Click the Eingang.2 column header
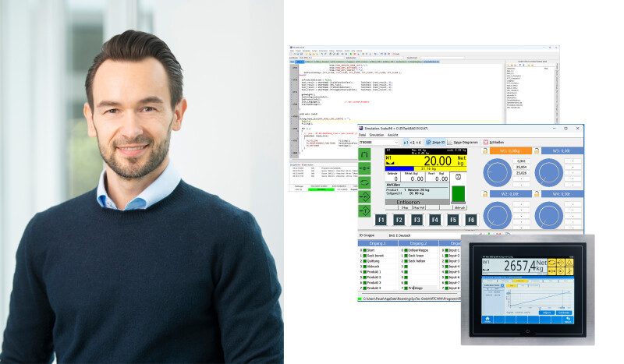This screenshot has height=364, width=624. pos(418,243)
